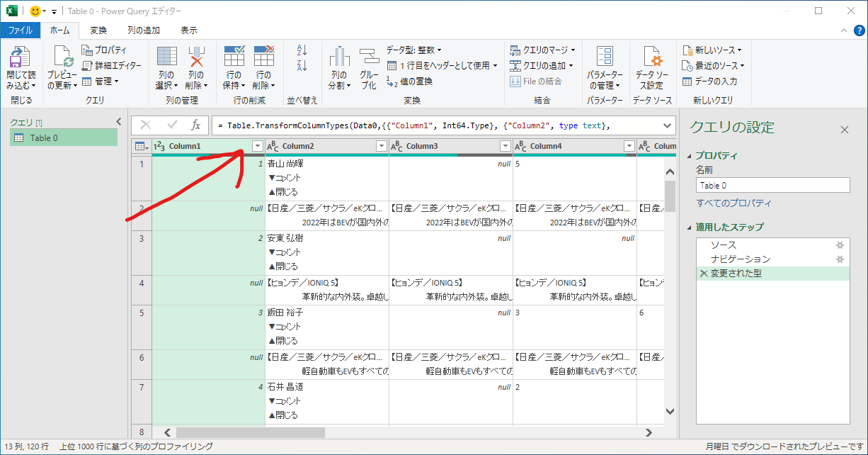Select Table 0 in the queries list
The width and height of the screenshot is (868, 455).
(x=44, y=138)
